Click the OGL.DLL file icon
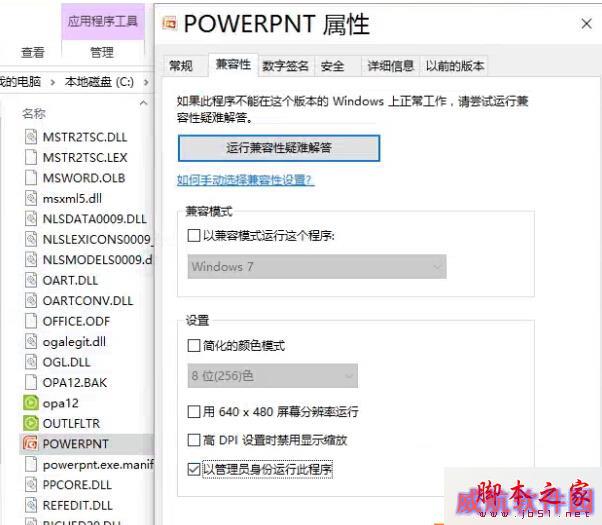602x525 pixels. (x=31, y=362)
